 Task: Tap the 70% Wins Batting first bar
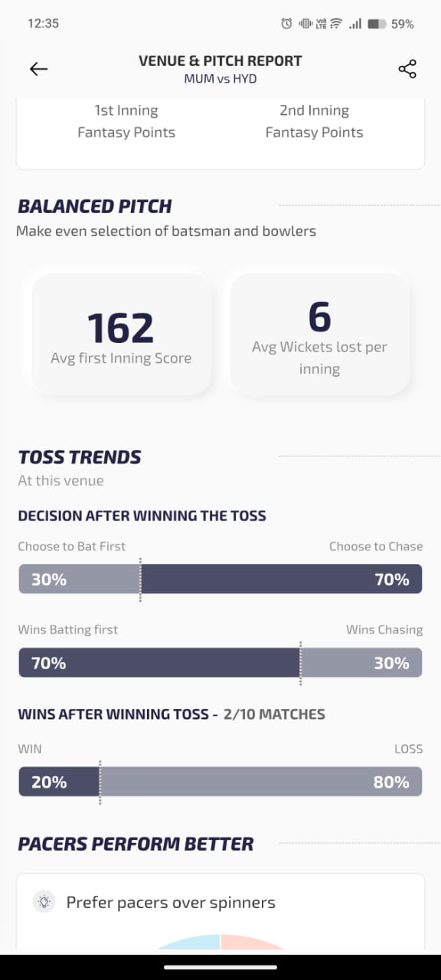(159, 663)
